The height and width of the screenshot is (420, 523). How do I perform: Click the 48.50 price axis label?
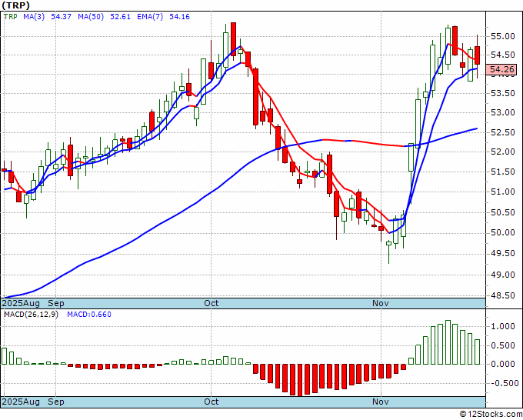[503, 295]
